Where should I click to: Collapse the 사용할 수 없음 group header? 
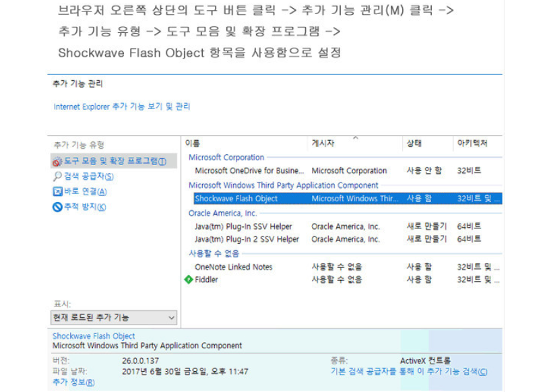(214, 253)
